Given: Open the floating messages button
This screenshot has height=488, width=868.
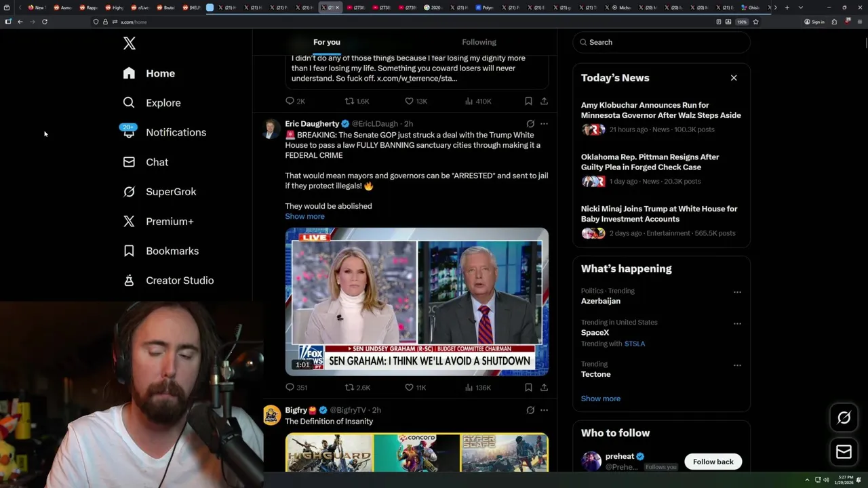Looking at the screenshot, I should [844, 451].
